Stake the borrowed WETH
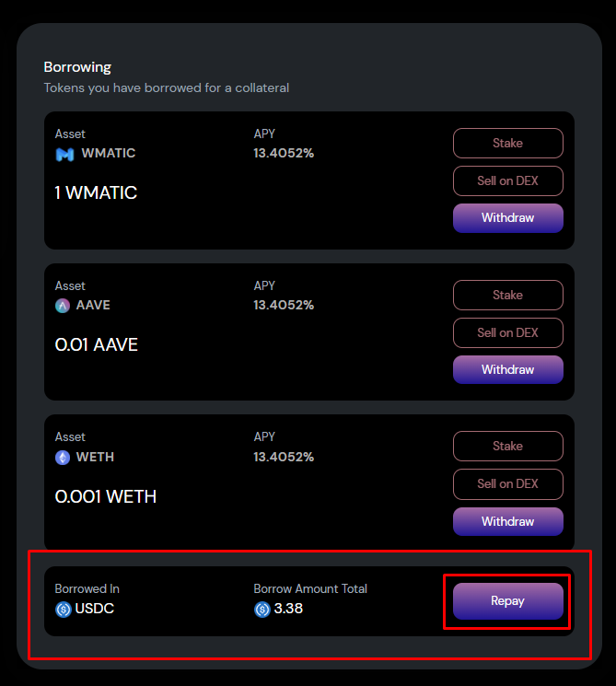The width and height of the screenshot is (616, 686). click(x=508, y=446)
